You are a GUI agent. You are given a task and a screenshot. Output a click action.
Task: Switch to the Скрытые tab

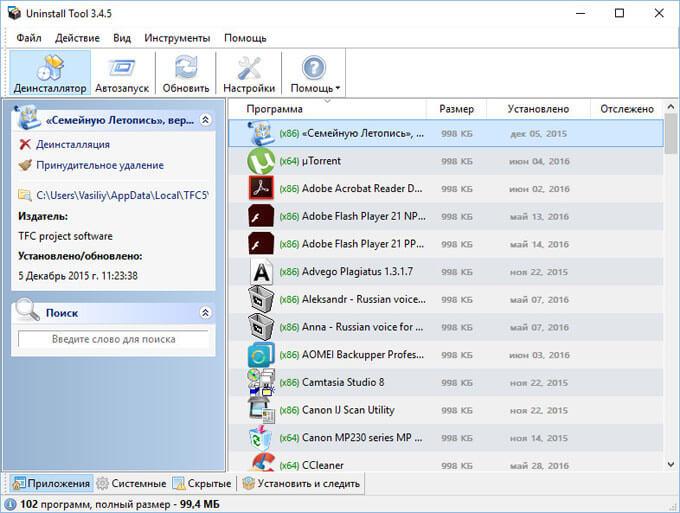click(x=202, y=483)
